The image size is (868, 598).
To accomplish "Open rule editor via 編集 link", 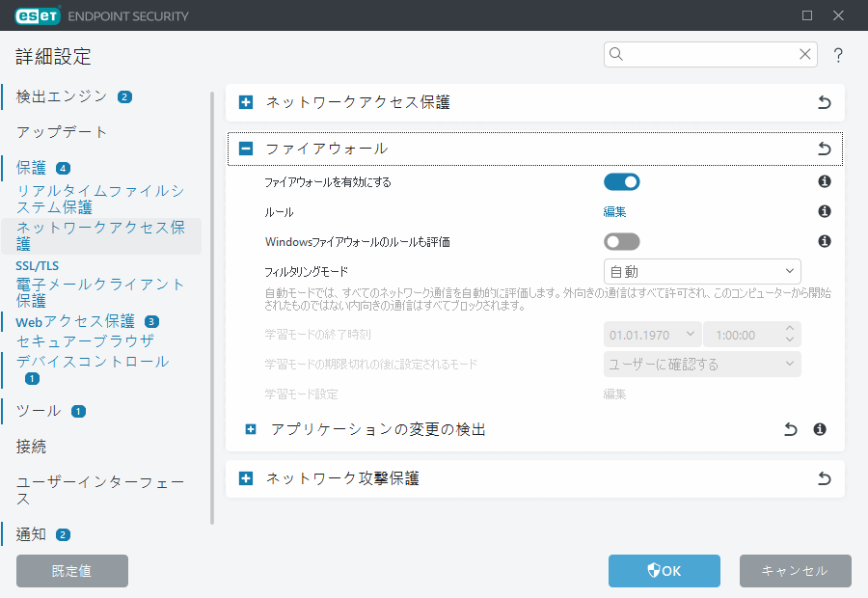I will (615, 211).
